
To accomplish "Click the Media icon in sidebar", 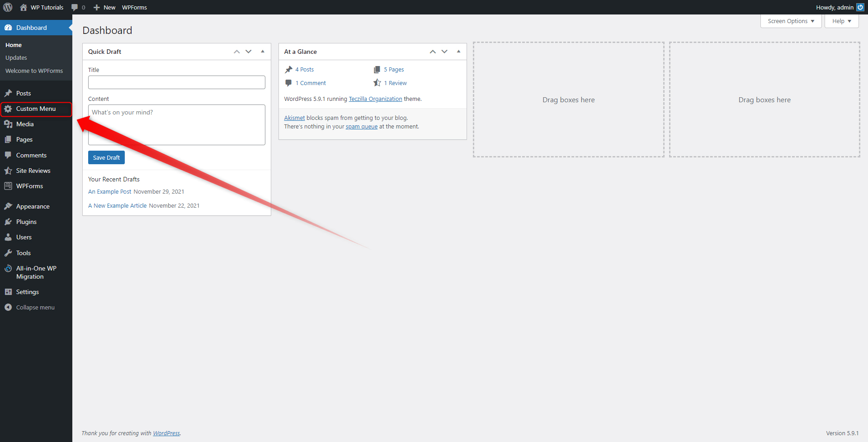I will [8, 124].
